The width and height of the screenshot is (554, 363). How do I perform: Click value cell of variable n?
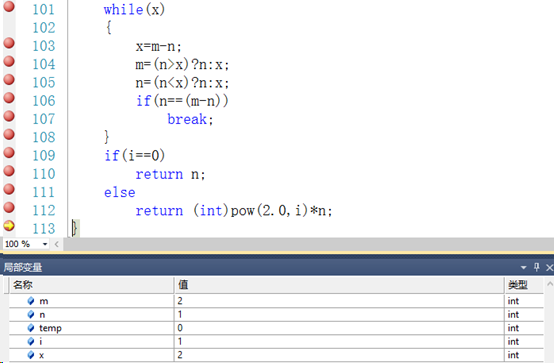click(x=339, y=315)
